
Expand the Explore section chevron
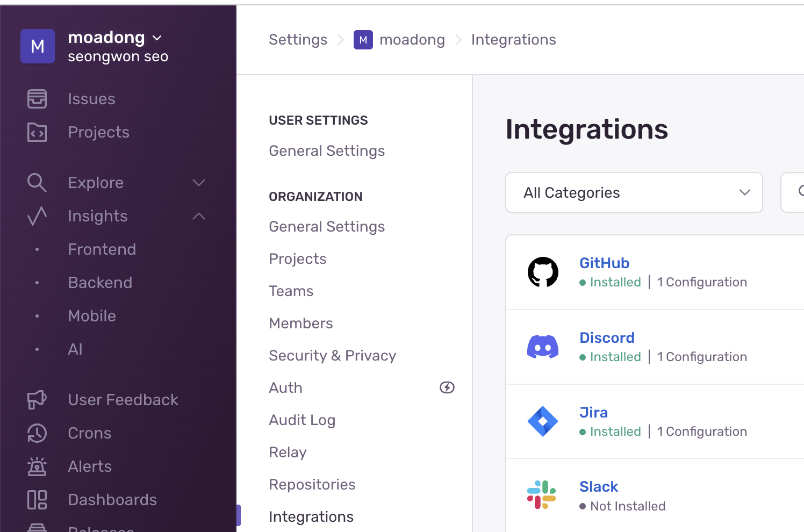199,183
